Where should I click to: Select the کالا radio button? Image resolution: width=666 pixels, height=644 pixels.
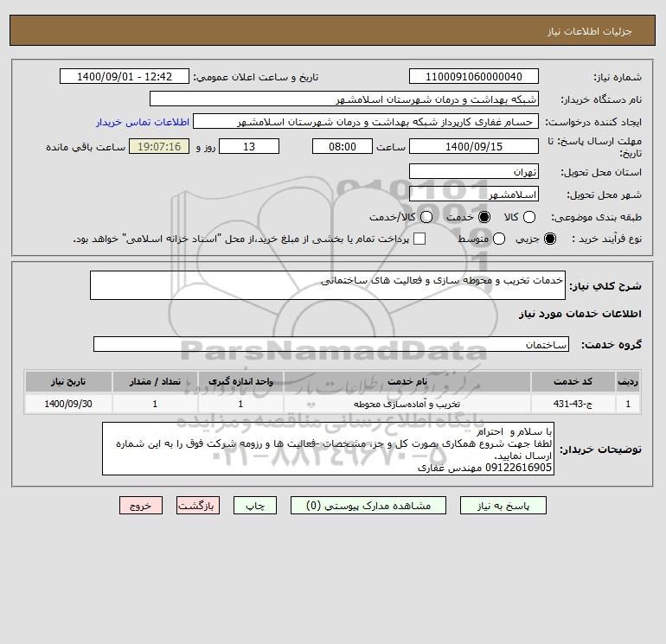coord(528,217)
